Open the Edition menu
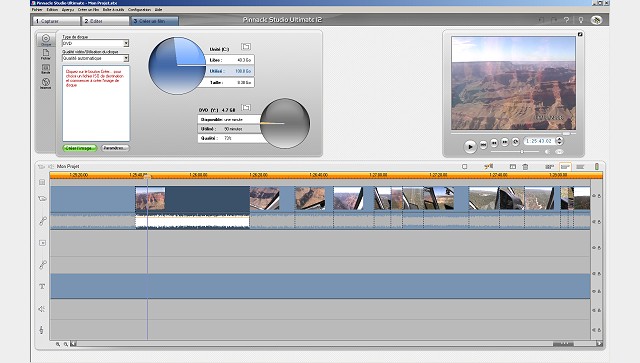The image size is (640, 363). tap(52, 9)
